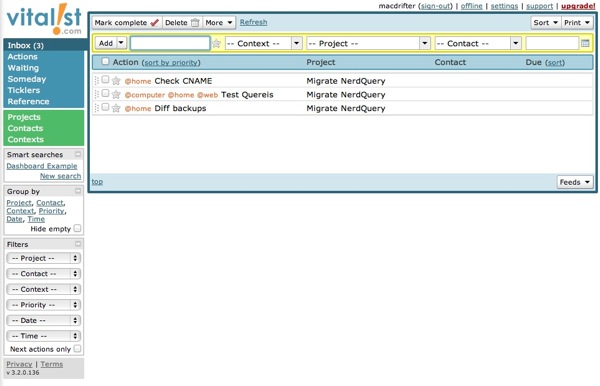Group by Priority link
The width and height of the screenshot is (600, 386).
pos(51,211)
